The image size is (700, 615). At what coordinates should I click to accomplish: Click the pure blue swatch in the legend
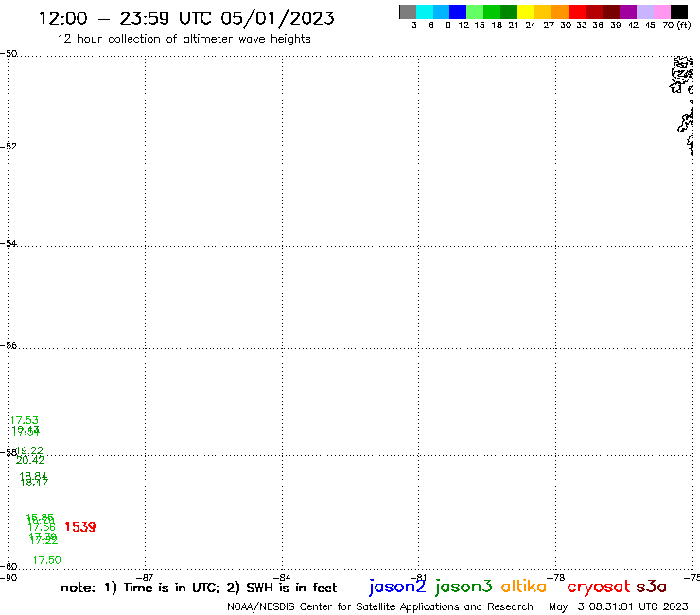[458, 12]
